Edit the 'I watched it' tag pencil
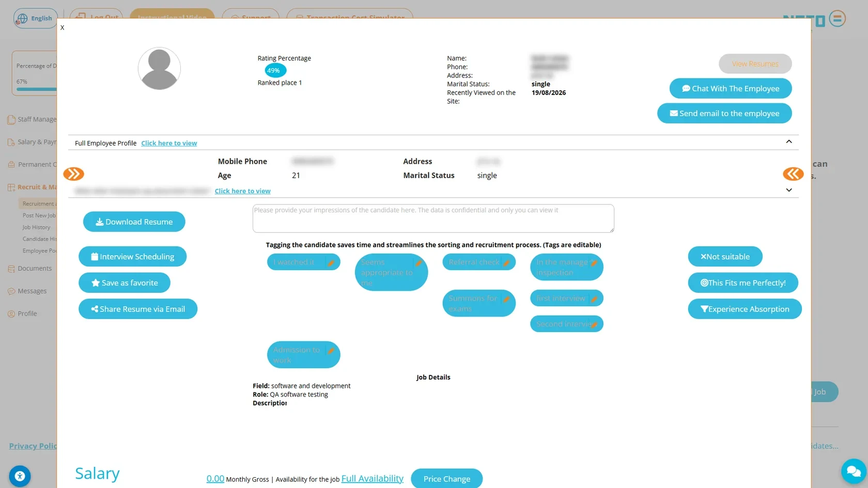The height and width of the screenshot is (488, 868). [x=331, y=263]
